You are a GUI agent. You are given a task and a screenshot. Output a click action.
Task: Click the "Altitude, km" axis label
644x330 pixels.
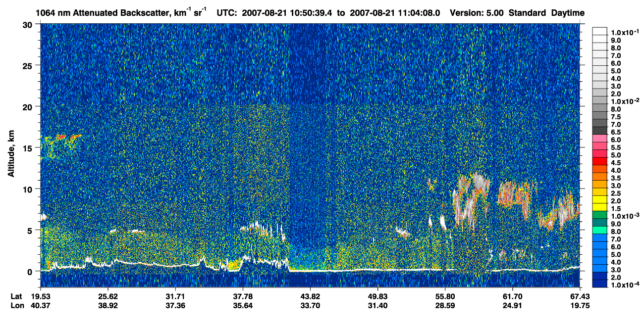tap(11, 154)
